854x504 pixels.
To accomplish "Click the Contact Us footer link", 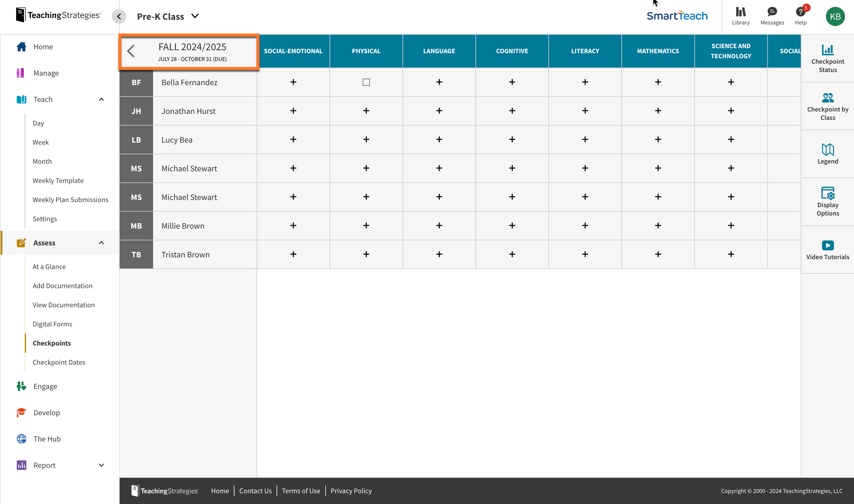I will point(255,491).
